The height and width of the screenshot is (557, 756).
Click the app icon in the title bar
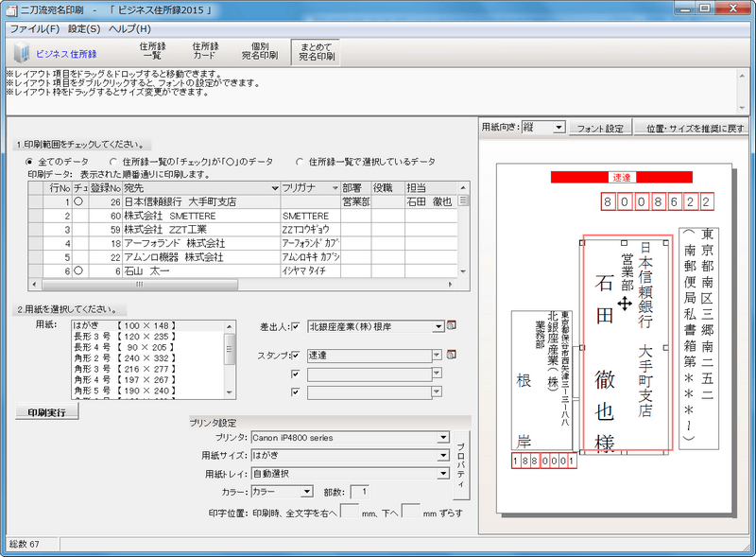tap(9, 9)
